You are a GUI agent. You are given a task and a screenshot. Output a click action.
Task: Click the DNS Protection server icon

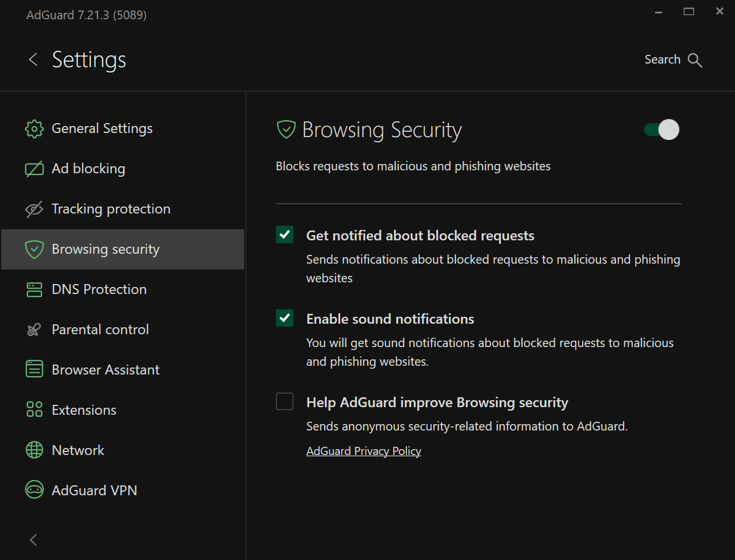pyautogui.click(x=34, y=290)
